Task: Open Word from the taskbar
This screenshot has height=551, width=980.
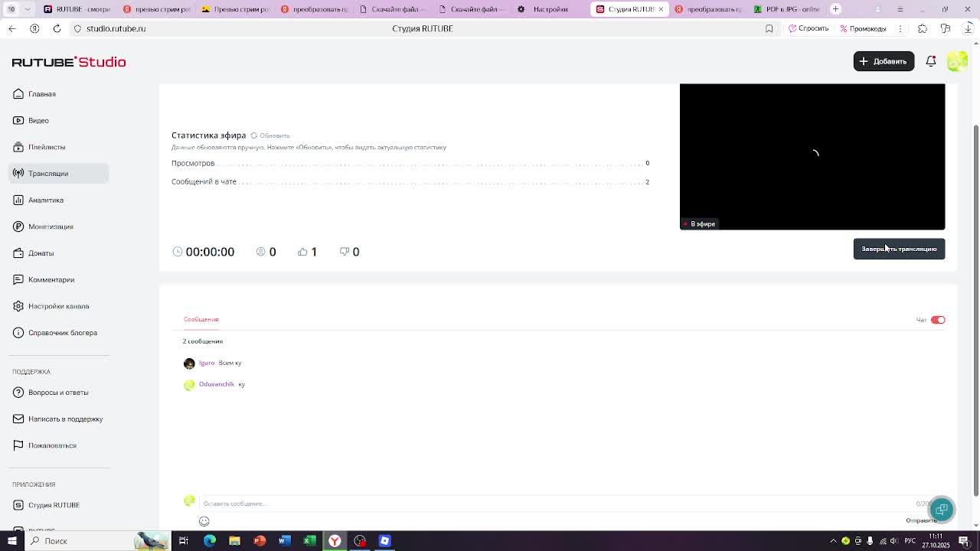Action: (284, 541)
